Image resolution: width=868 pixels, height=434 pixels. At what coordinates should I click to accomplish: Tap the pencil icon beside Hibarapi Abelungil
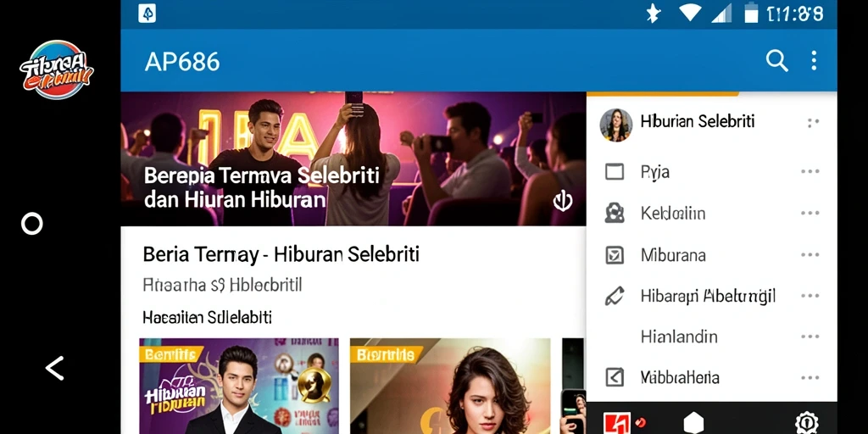point(615,296)
